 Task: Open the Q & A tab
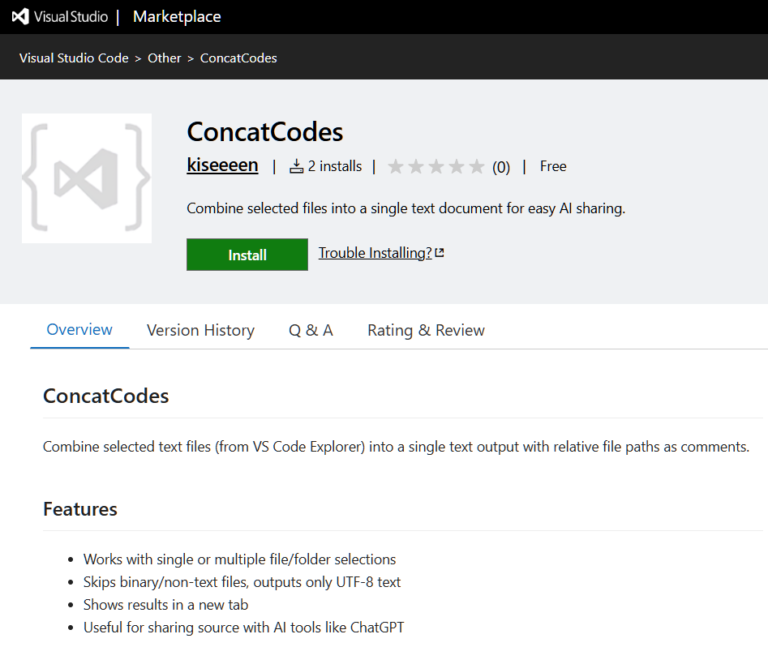[x=311, y=330]
